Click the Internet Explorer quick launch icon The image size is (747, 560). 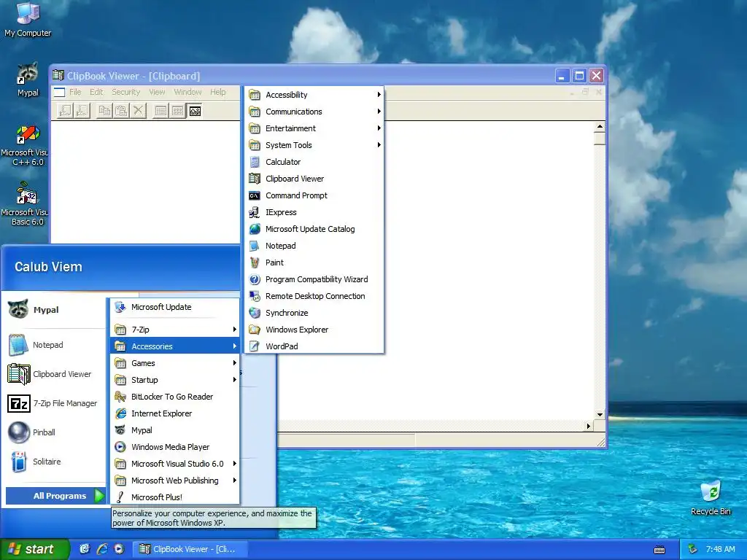point(102,549)
